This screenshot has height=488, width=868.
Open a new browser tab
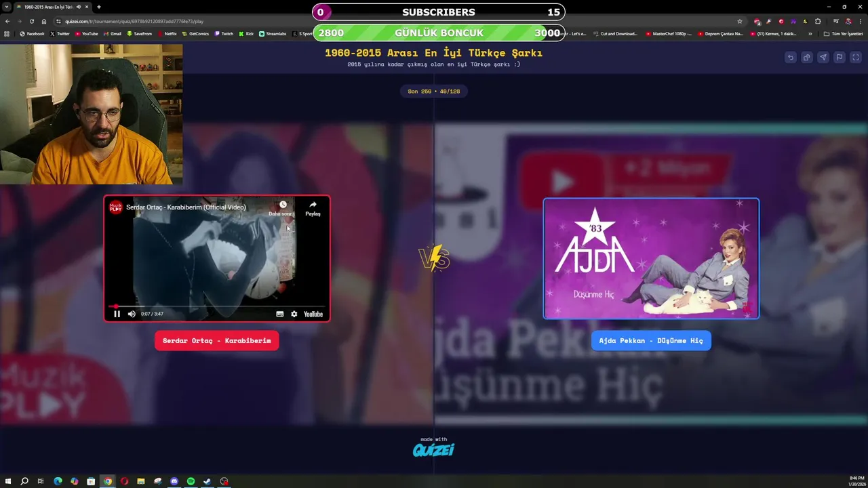coord(98,7)
